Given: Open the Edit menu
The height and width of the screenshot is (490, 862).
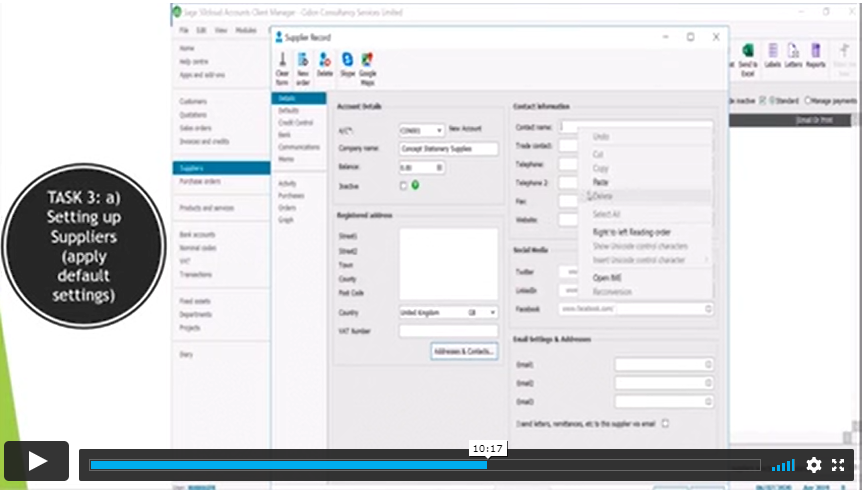Looking at the screenshot, I should click(x=201, y=30).
